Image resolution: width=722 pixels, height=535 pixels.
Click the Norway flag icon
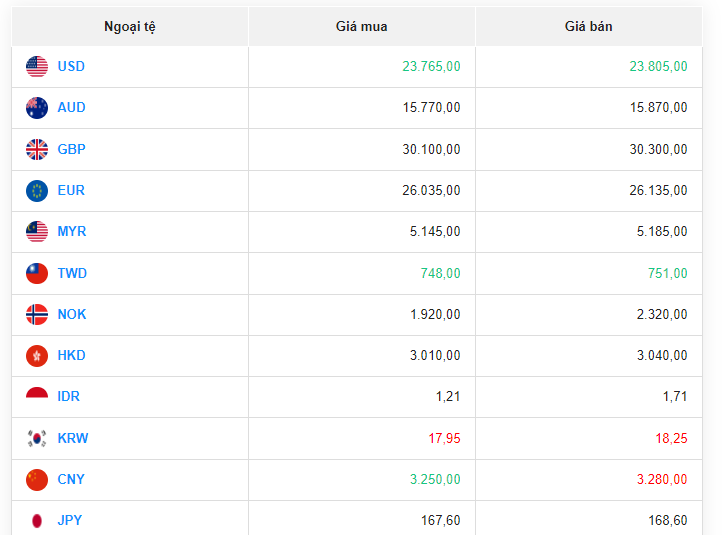(37, 315)
